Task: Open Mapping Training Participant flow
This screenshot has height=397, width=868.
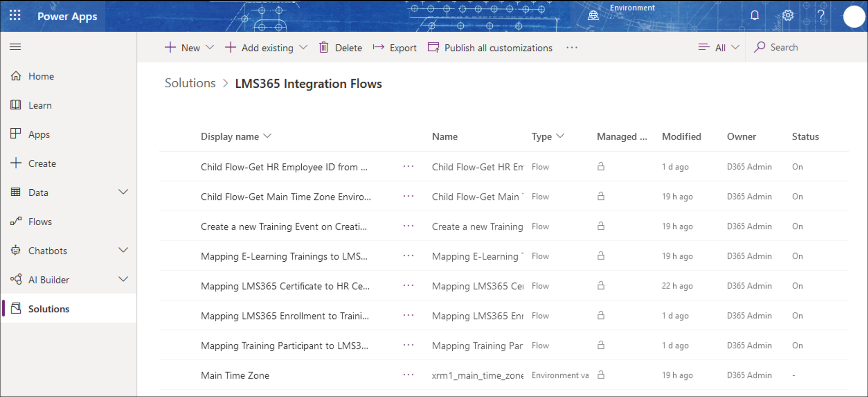Action: [284, 346]
